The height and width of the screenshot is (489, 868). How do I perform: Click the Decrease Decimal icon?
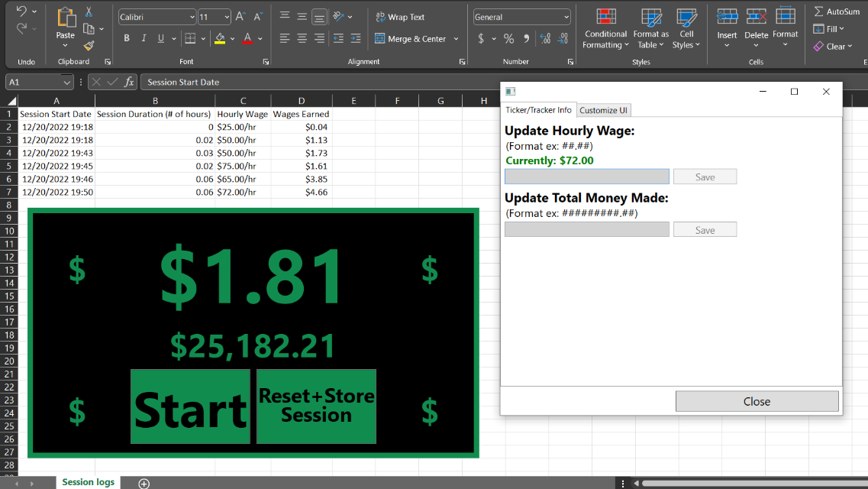[x=563, y=38]
